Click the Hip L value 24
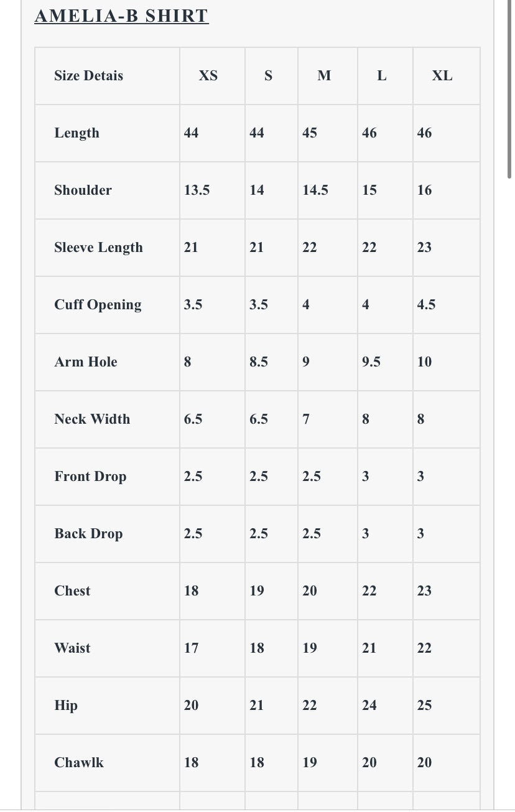Image resolution: width=515 pixels, height=812 pixels. tap(369, 706)
